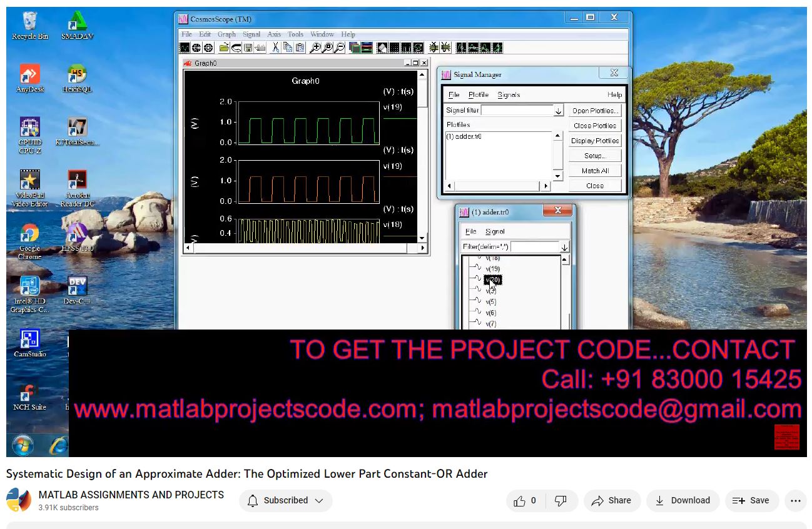
Task: Launch Internet Explorer from the taskbar
Action: [x=59, y=445]
